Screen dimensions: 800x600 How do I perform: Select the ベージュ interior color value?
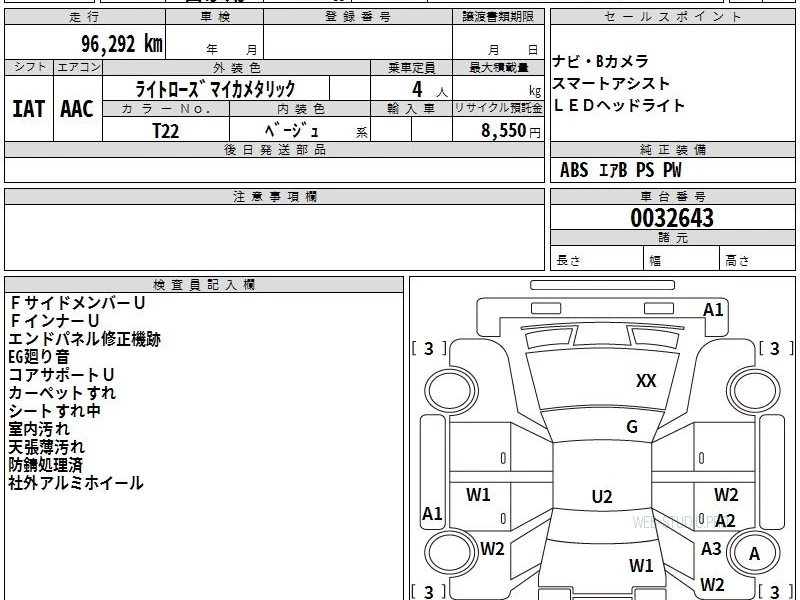coord(292,131)
